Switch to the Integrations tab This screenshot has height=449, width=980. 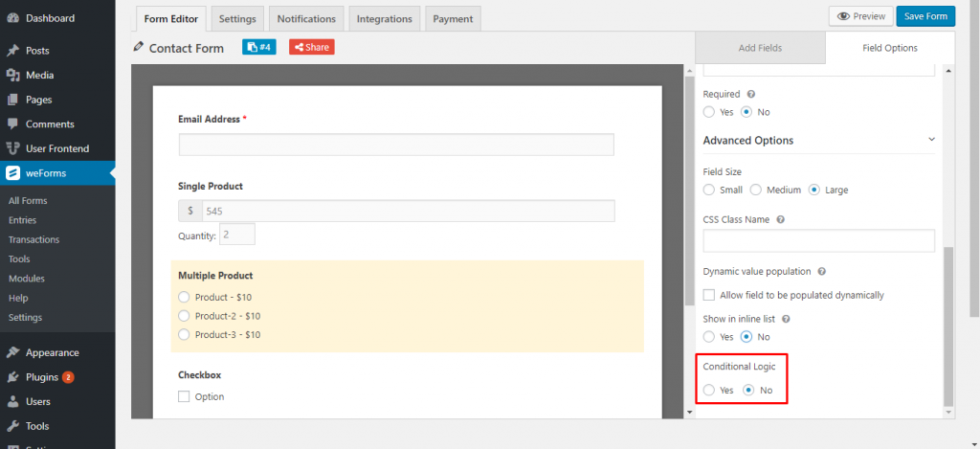coord(385,19)
